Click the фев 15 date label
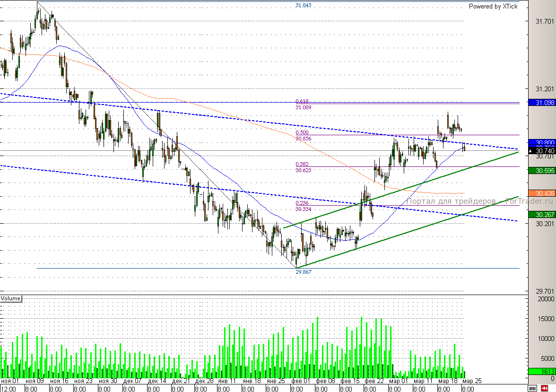Viewport: 556px width, 392px height. tap(350, 381)
